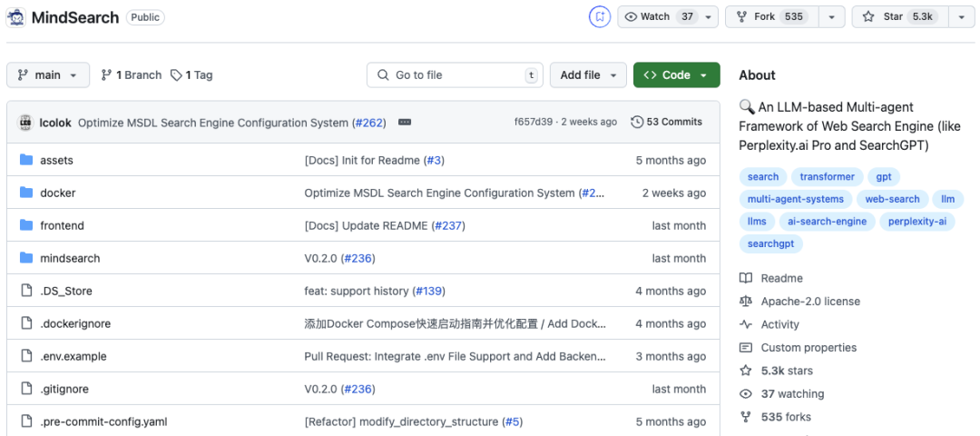Image resolution: width=980 pixels, height=436 pixels.
Task: Open the 53 Commits history
Action: coord(667,122)
